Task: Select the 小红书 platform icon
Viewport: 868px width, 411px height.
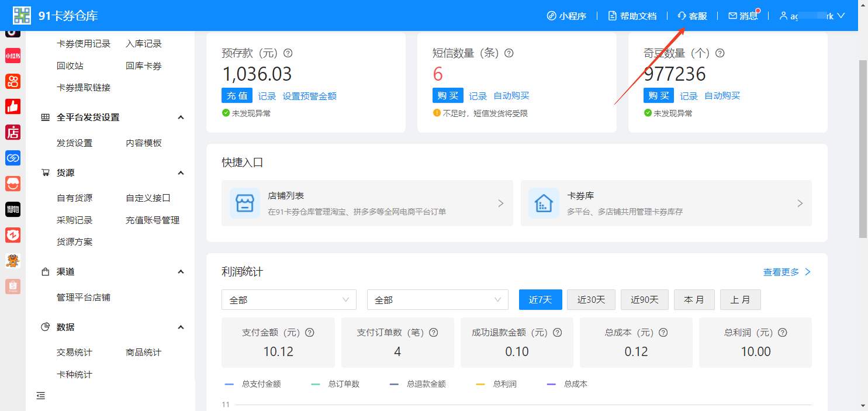Action: click(13, 56)
